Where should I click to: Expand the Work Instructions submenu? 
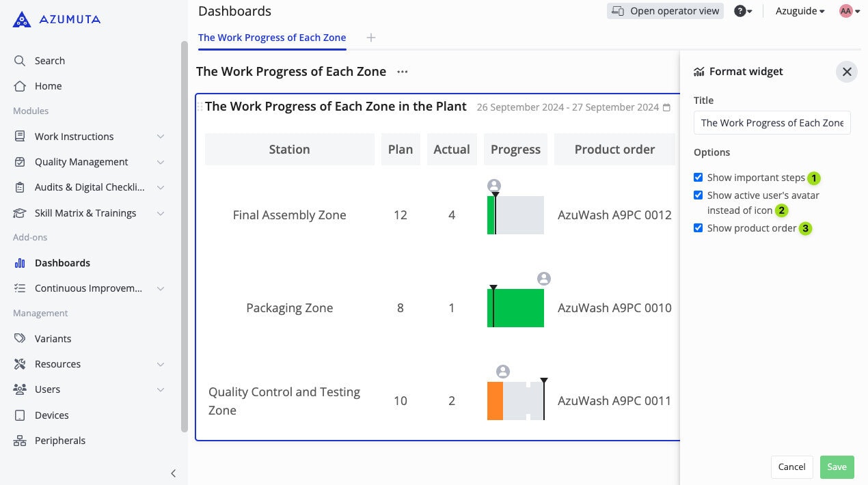(160, 137)
